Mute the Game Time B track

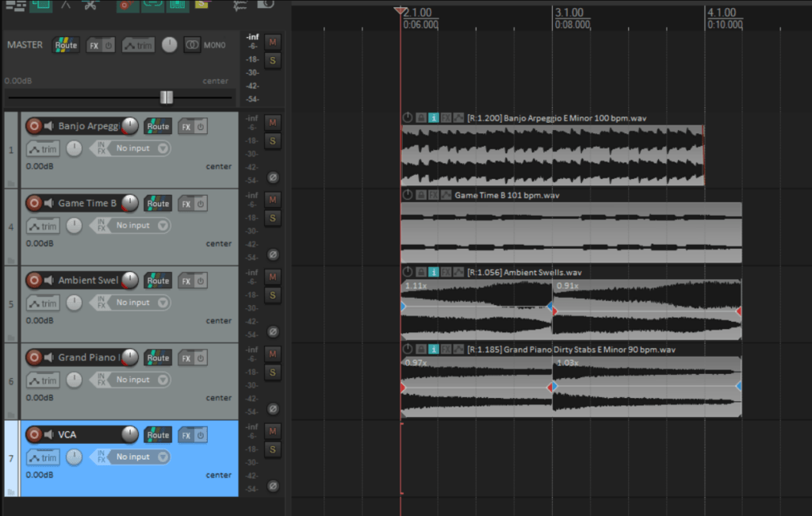click(273, 200)
